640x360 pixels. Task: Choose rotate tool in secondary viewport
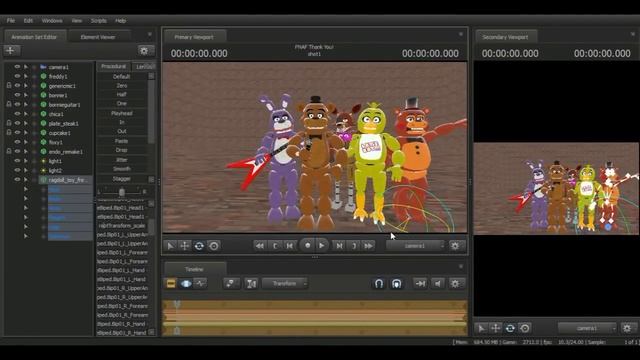510,328
